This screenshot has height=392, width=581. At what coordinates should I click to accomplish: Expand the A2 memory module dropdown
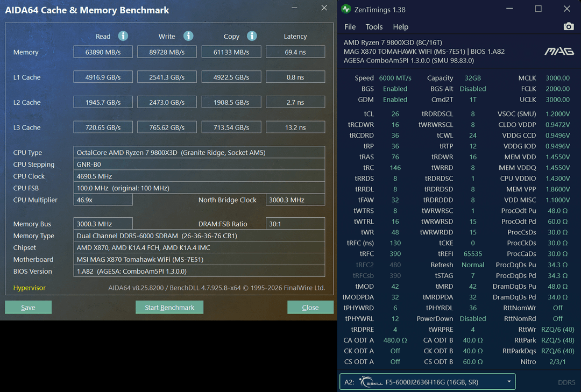[509, 382]
